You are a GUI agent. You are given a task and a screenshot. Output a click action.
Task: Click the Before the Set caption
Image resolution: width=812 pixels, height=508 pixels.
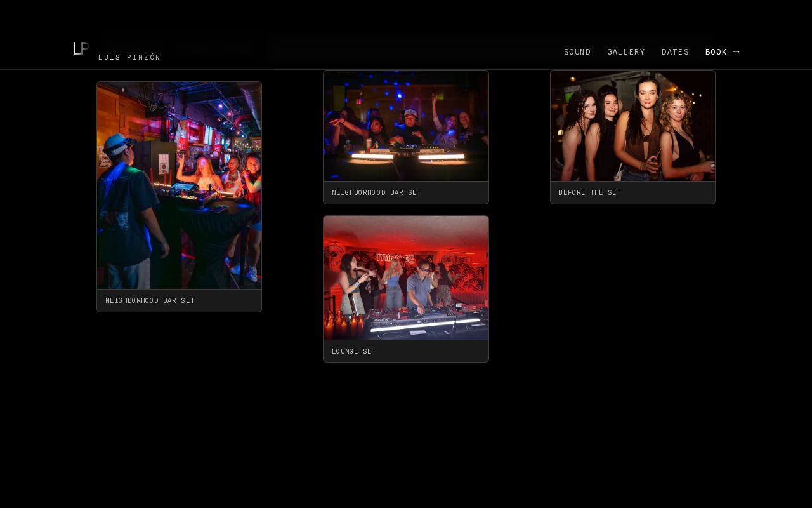tap(590, 193)
